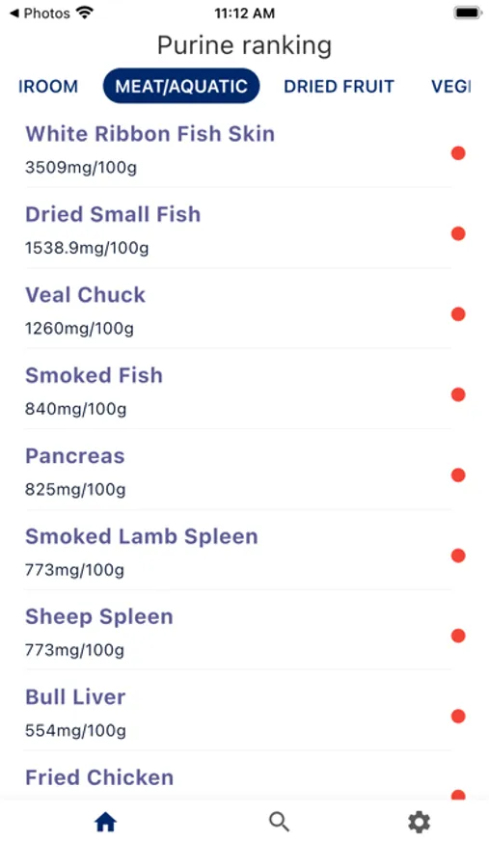Tap red dot beside Bull Liver
489x868 pixels.
458,717
